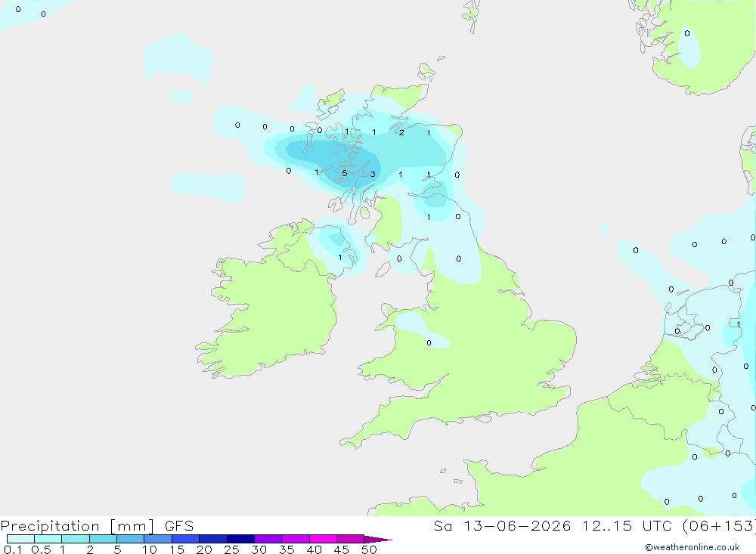Image resolution: width=756 pixels, height=554 pixels.
Task: Click the "Precipitation" title word
Action: tap(50, 526)
